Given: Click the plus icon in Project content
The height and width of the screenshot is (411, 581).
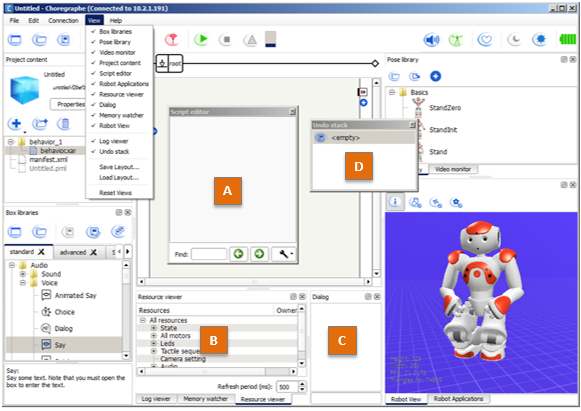Looking at the screenshot, I should (x=16, y=123).
